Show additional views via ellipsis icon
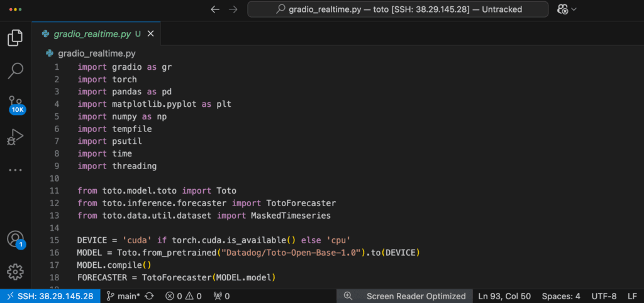Image resolution: width=644 pixels, height=303 pixels. tap(15, 170)
